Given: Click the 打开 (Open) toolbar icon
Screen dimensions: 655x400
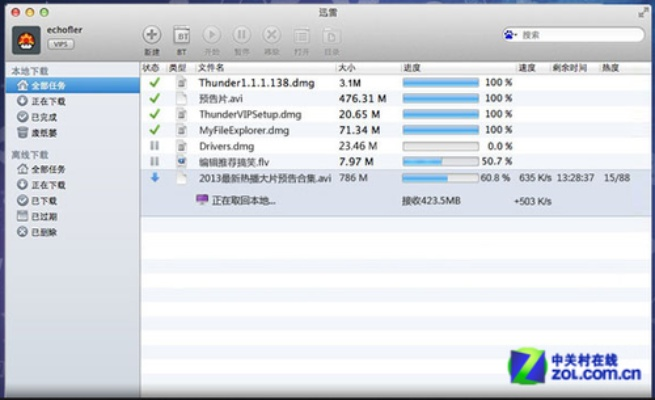Looking at the screenshot, I should [x=301, y=36].
